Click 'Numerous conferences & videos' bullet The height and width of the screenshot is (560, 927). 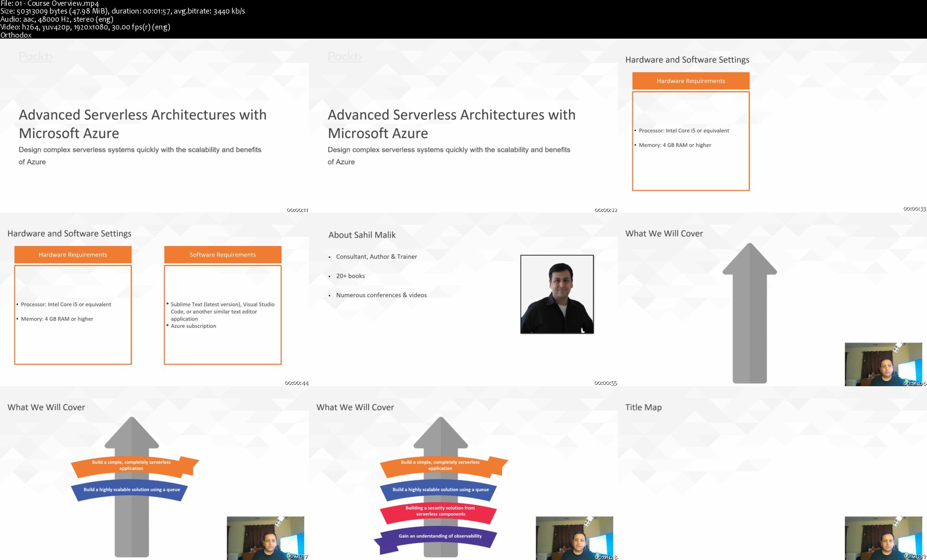point(381,295)
